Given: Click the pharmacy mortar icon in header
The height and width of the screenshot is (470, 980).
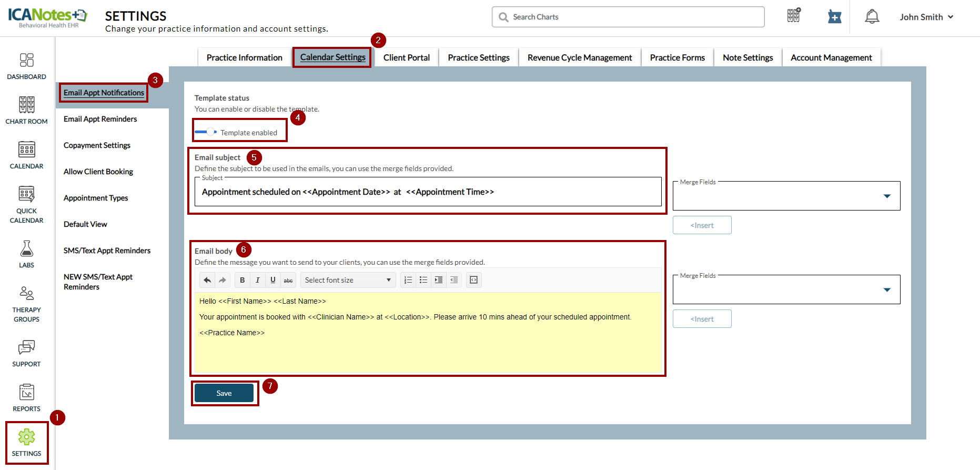Looking at the screenshot, I should 834,17.
